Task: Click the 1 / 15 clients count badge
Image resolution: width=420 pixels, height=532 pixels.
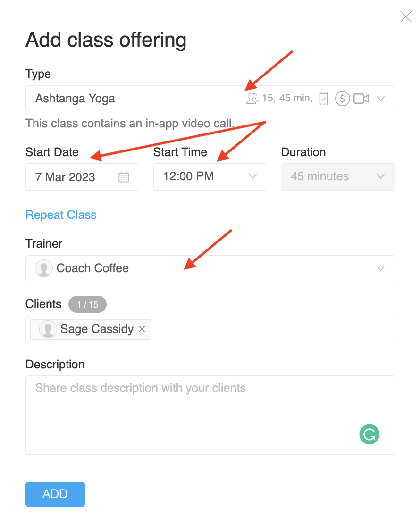Action: click(x=88, y=304)
